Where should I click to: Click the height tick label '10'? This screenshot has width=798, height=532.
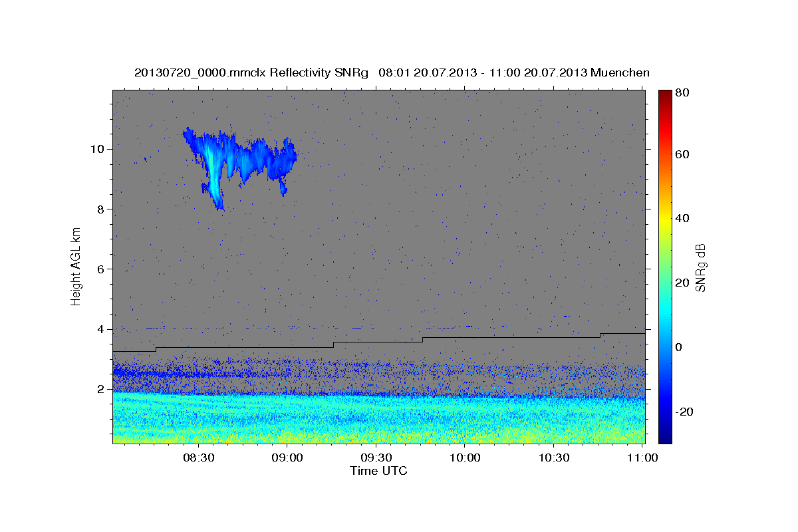click(98, 148)
